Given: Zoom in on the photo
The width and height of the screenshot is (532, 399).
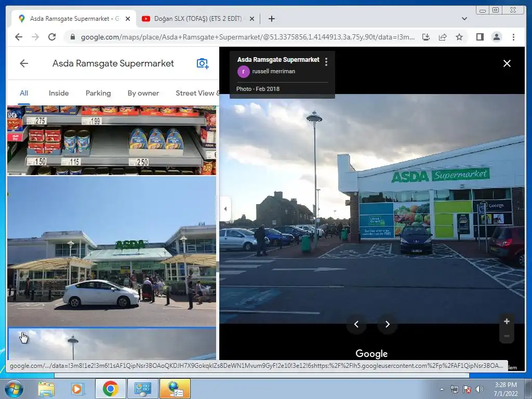Looking at the screenshot, I should tap(507, 321).
